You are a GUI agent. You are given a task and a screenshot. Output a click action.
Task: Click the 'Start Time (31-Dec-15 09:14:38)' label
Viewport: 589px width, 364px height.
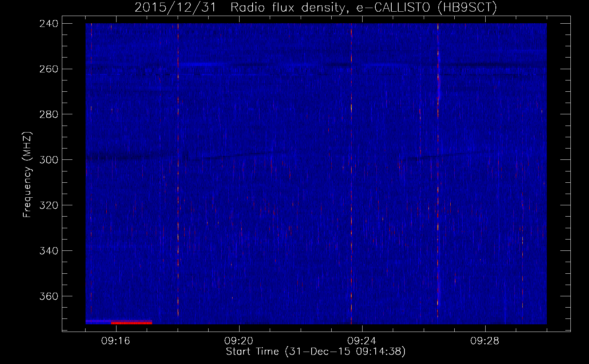pyautogui.click(x=316, y=351)
